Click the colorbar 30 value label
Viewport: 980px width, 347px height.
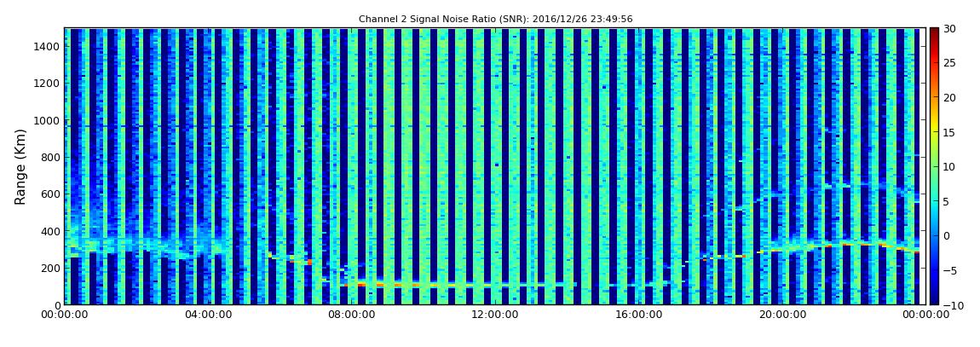[x=948, y=28]
